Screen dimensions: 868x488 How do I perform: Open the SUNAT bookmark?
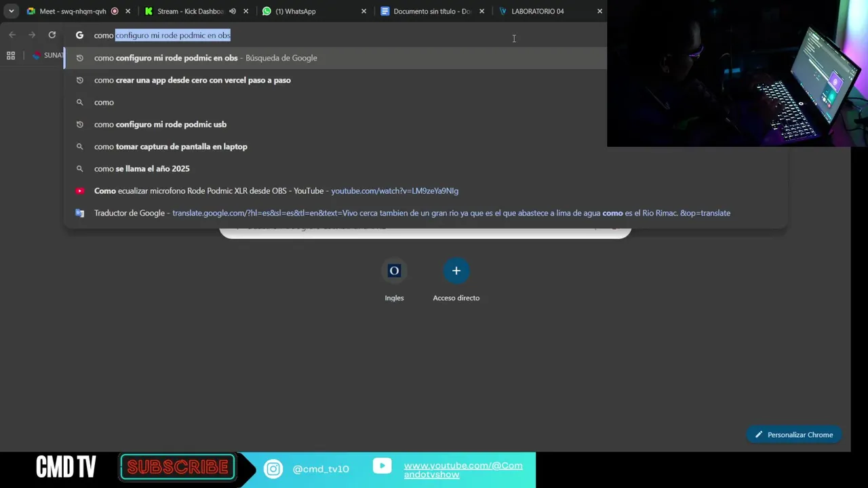tap(47, 56)
